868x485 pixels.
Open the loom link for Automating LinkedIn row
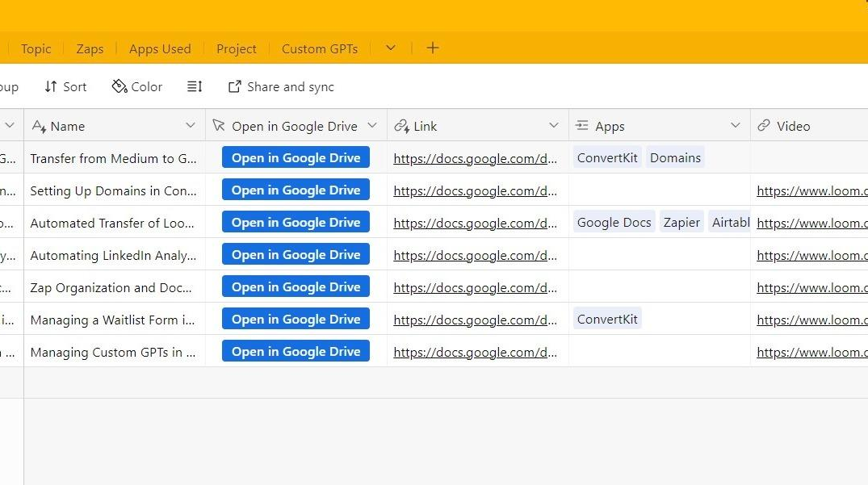coord(811,255)
